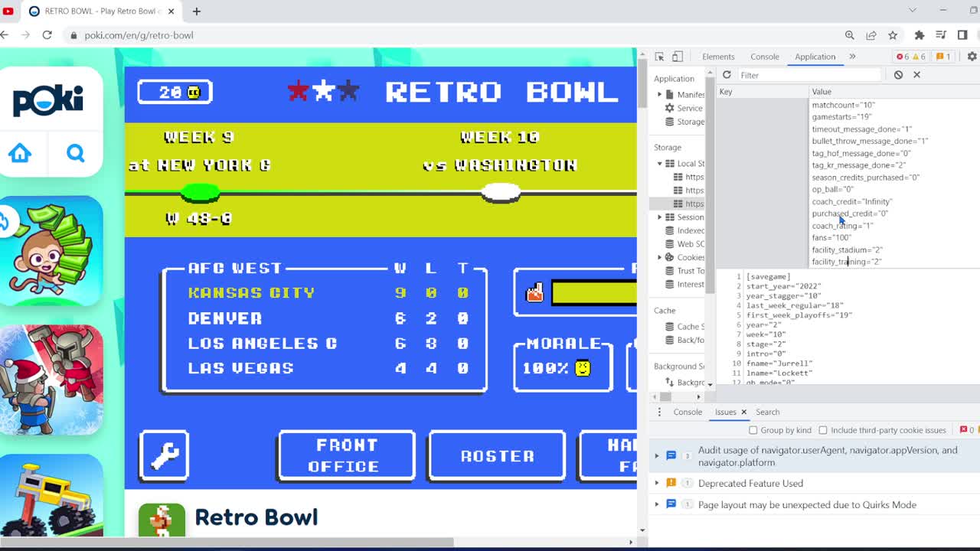The image size is (980, 551).
Task: Expand the Session Storage section
Action: [659, 217]
